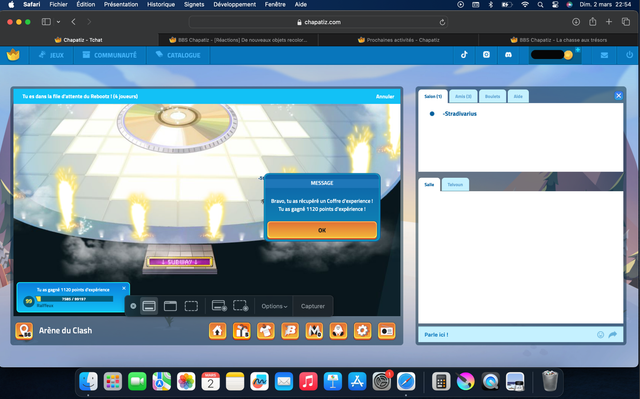Go back in Safari history
This screenshot has height=399, width=640.
click(x=73, y=22)
